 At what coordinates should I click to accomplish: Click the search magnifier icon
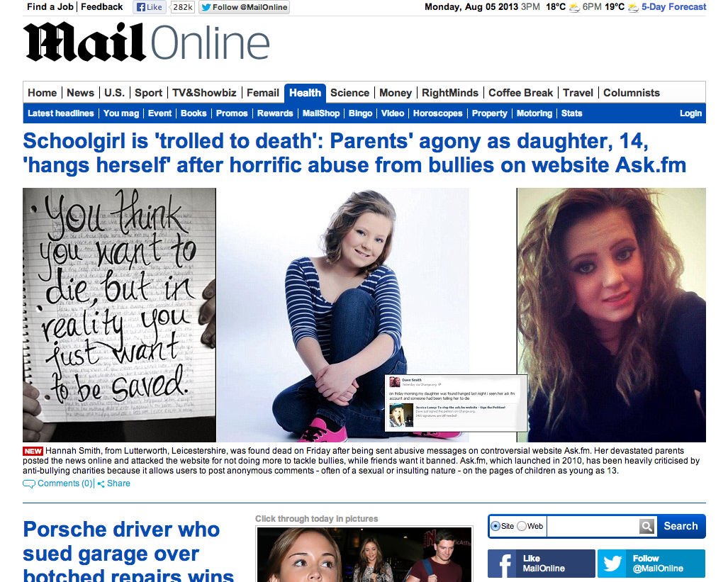pos(646,526)
